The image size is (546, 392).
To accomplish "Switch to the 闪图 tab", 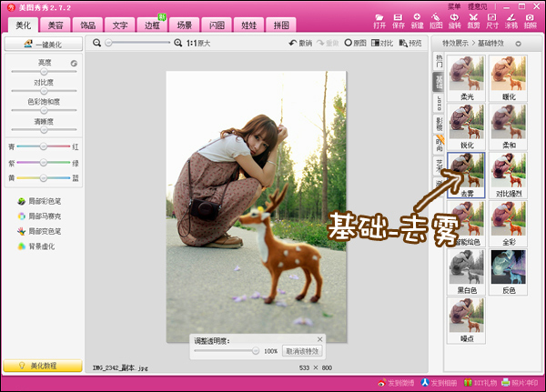I will tap(217, 25).
